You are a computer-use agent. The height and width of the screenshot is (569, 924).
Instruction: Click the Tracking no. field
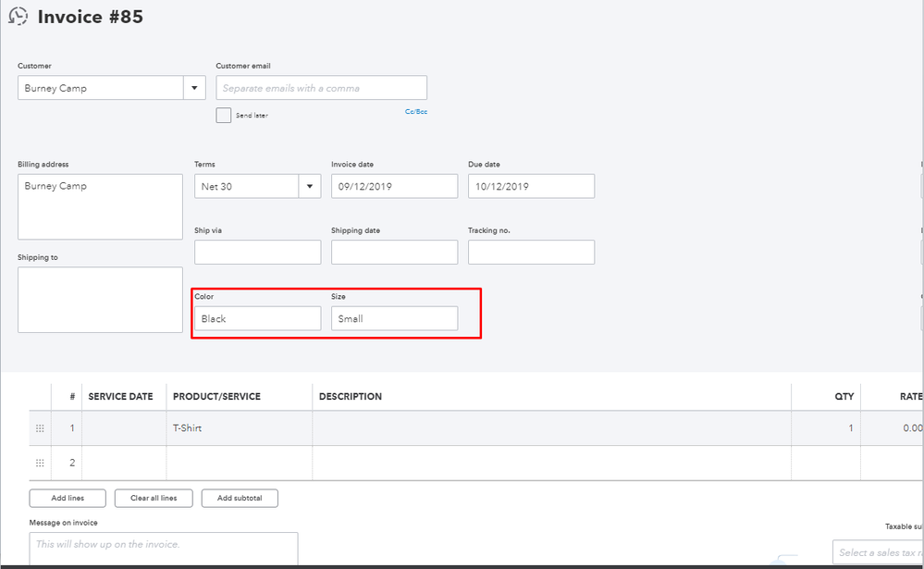coord(531,253)
